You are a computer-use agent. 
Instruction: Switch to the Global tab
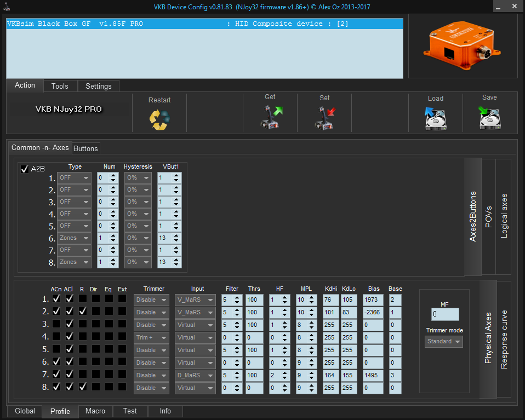[25, 411]
